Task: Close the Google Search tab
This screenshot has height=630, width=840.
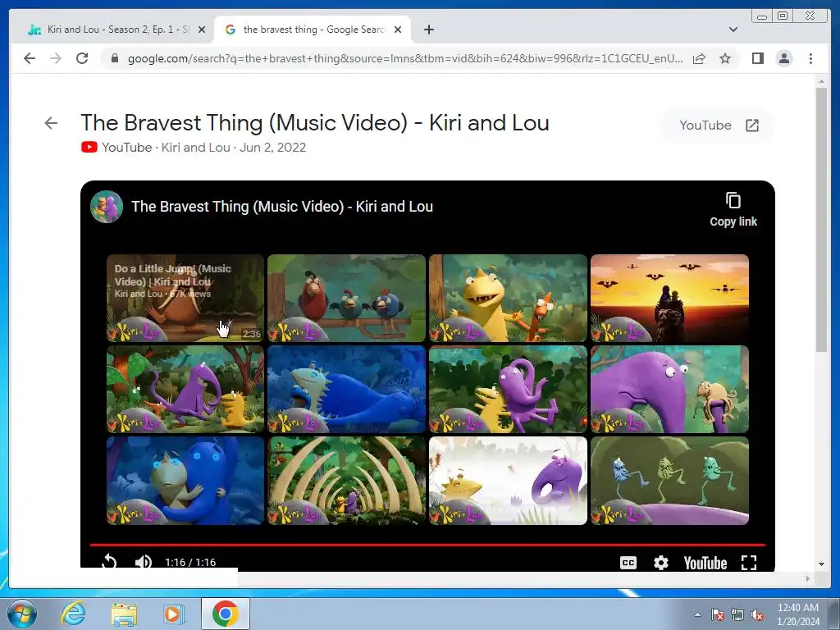Action: point(398,30)
